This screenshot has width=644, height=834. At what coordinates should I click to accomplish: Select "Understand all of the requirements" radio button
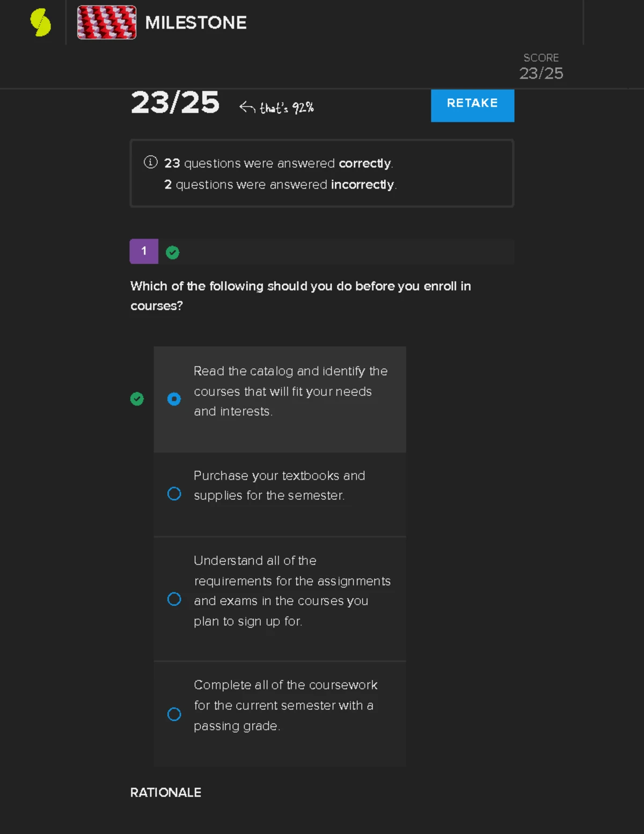[x=174, y=599]
